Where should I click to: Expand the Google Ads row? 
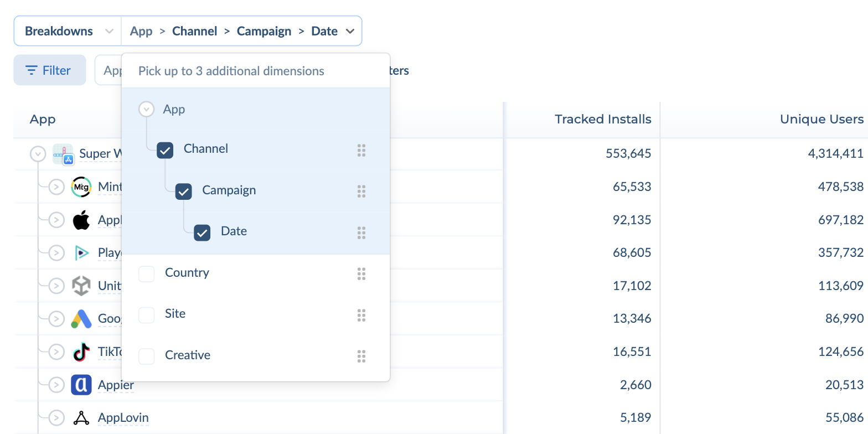pos(56,319)
